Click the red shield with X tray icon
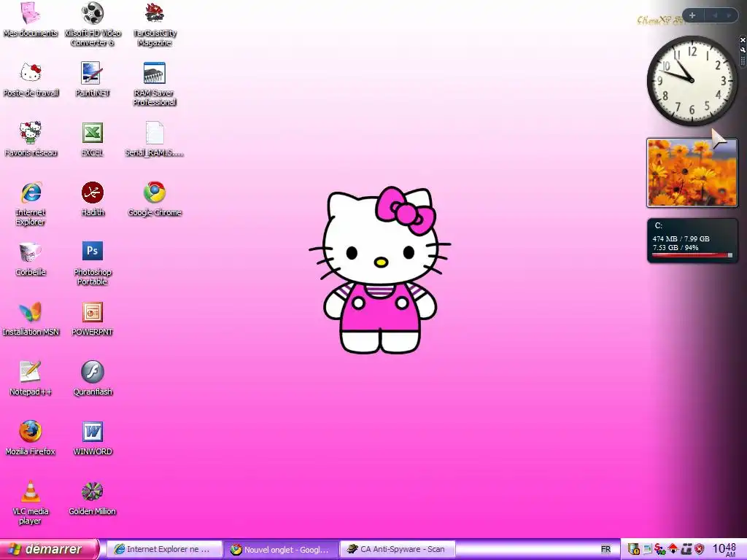Viewport: 747px width, 560px height. coord(699,549)
